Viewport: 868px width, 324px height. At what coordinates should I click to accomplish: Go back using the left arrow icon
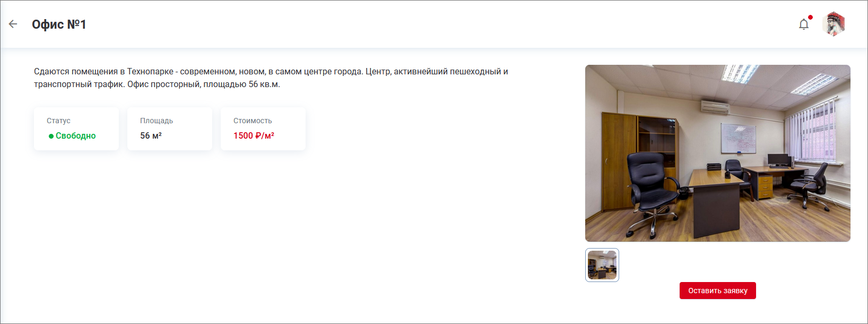[x=13, y=24]
